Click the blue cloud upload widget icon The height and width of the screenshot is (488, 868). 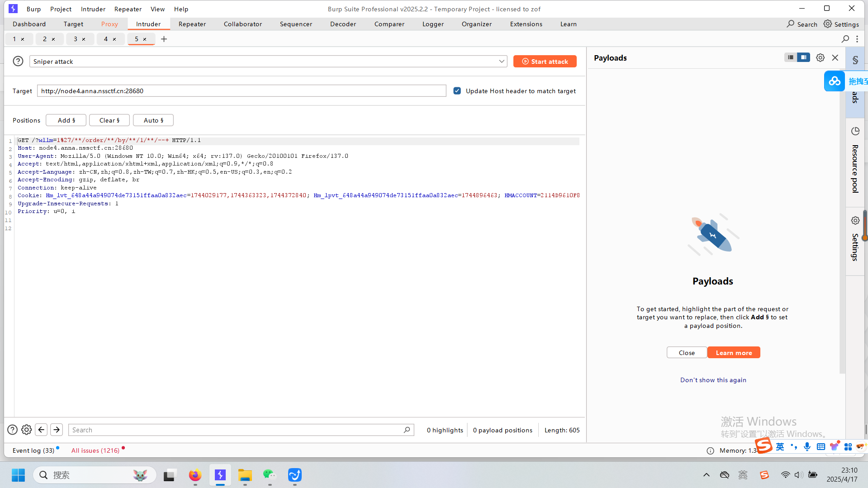click(x=835, y=81)
